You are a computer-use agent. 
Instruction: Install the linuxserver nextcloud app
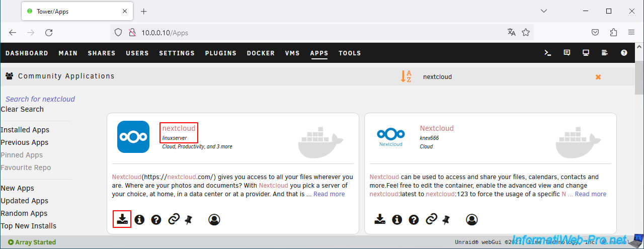[122, 219]
